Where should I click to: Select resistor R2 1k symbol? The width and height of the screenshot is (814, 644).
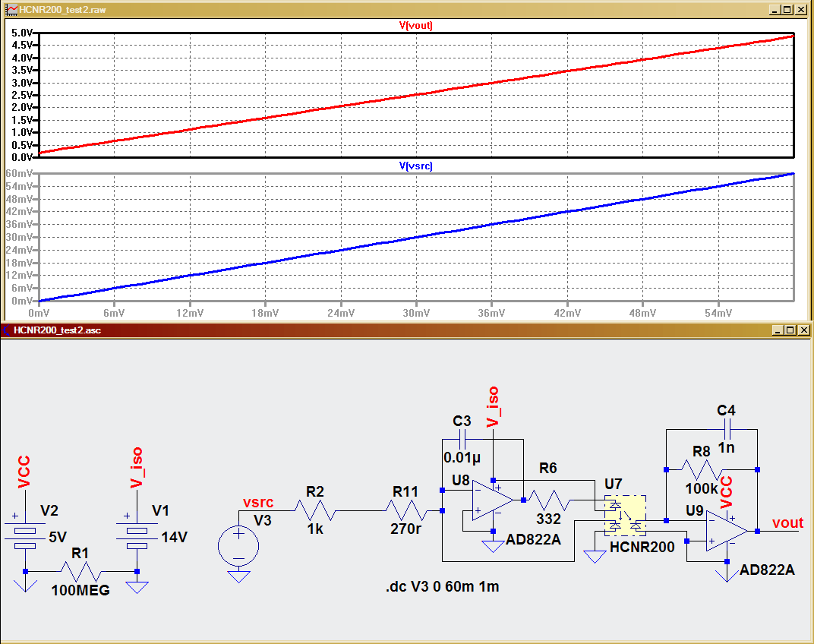pos(315,510)
